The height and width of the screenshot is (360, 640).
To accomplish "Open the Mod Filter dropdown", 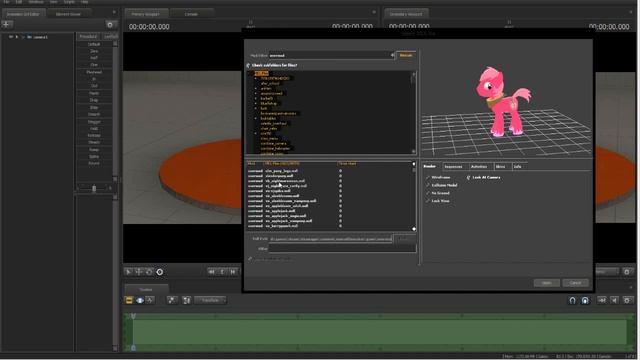I will 393,55.
